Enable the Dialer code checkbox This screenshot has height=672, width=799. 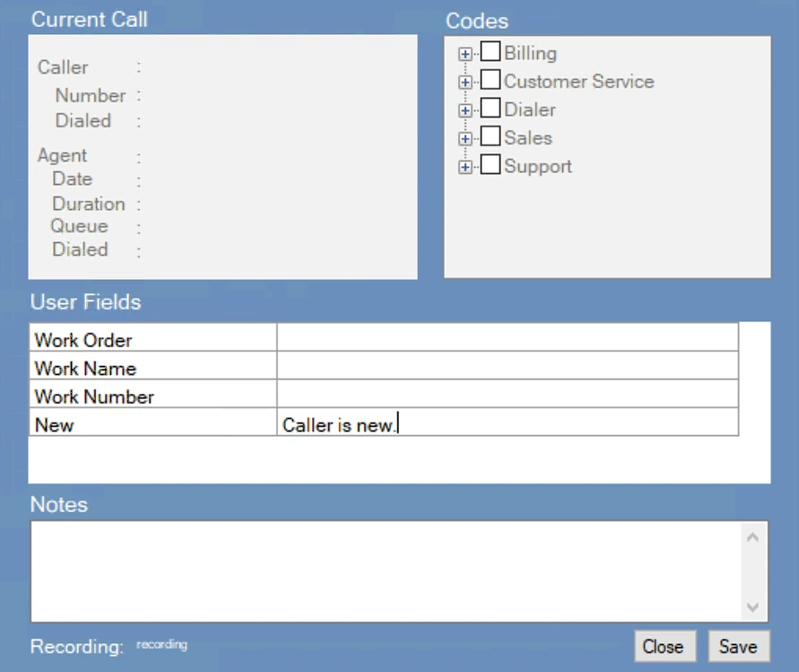click(x=491, y=108)
